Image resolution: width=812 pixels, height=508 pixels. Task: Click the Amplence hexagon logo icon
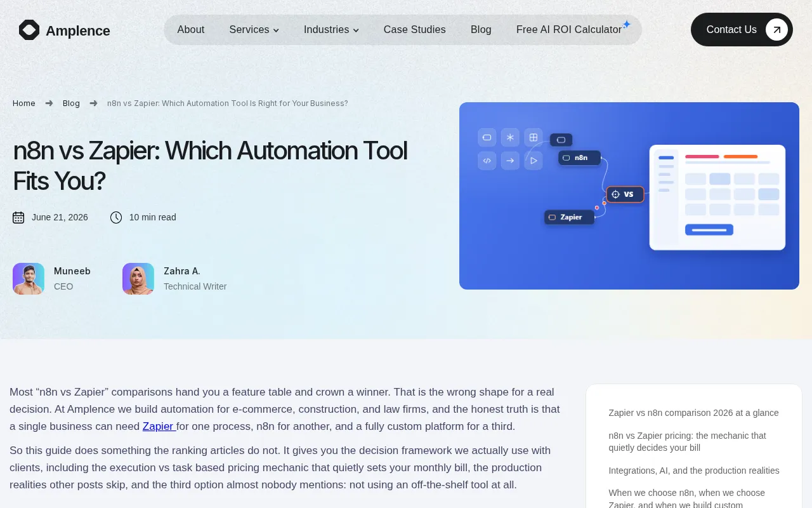(29, 30)
